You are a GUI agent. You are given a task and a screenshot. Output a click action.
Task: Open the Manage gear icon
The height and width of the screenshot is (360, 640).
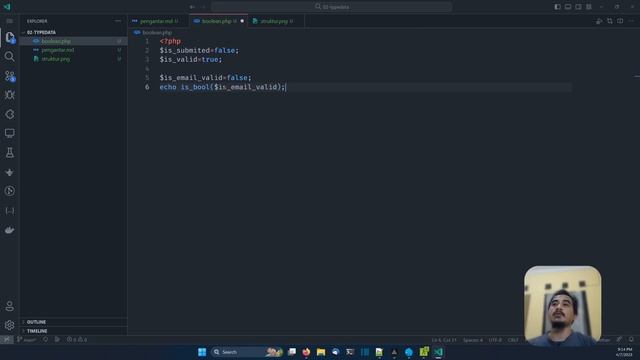tap(10, 325)
